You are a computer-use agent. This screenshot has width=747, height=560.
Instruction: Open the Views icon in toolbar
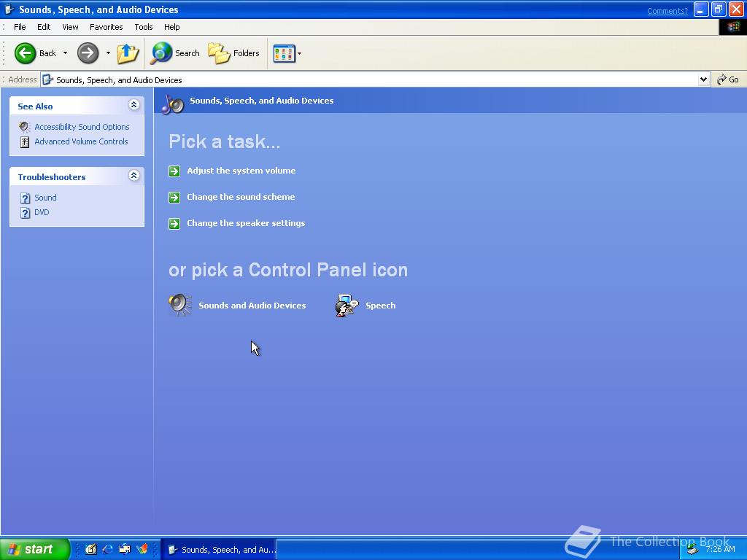tap(285, 53)
